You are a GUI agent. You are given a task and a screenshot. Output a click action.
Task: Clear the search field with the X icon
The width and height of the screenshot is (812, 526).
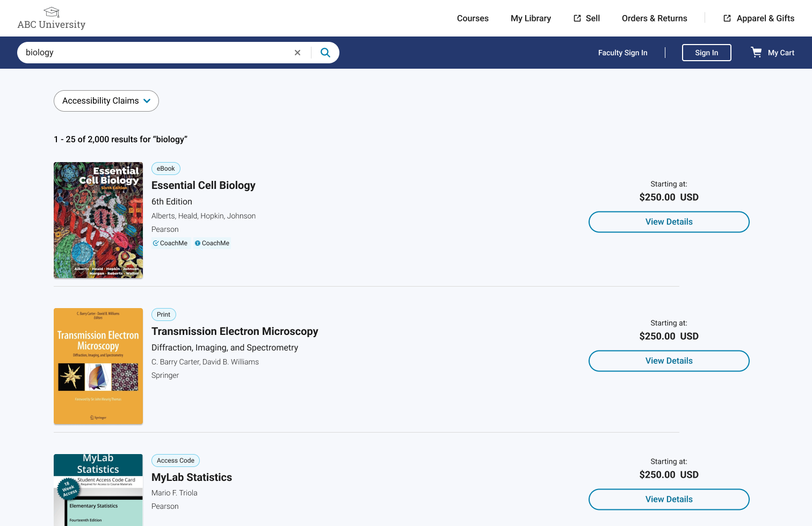tap(298, 53)
